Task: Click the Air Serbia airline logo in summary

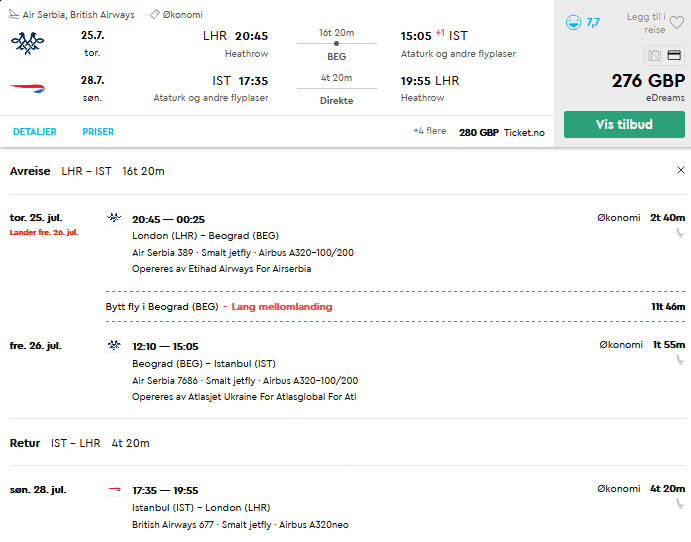Action: tap(28, 43)
